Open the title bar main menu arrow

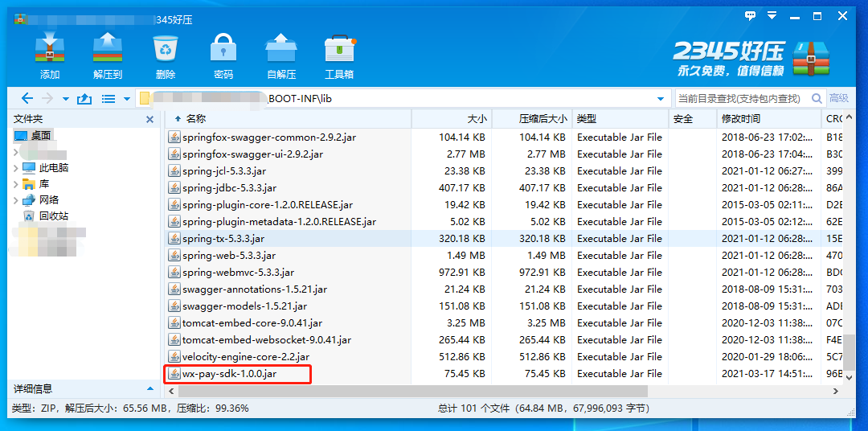(772, 15)
